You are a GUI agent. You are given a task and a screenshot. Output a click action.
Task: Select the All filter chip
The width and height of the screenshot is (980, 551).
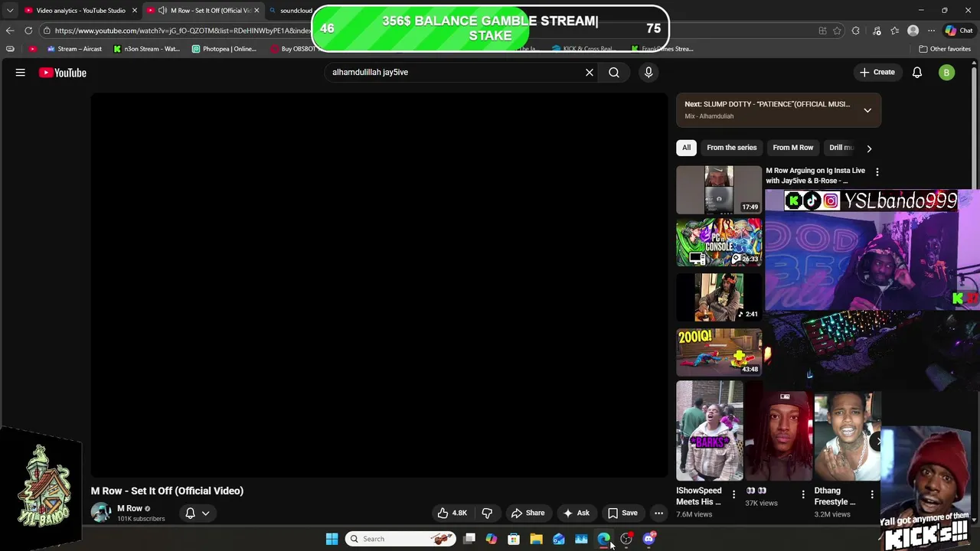(x=686, y=148)
